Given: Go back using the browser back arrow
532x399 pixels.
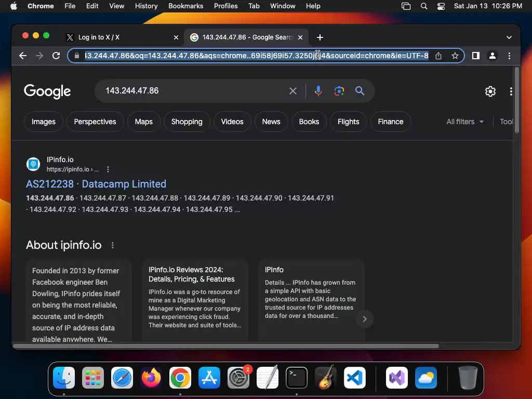Looking at the screenshot, I should click(23, 56).
